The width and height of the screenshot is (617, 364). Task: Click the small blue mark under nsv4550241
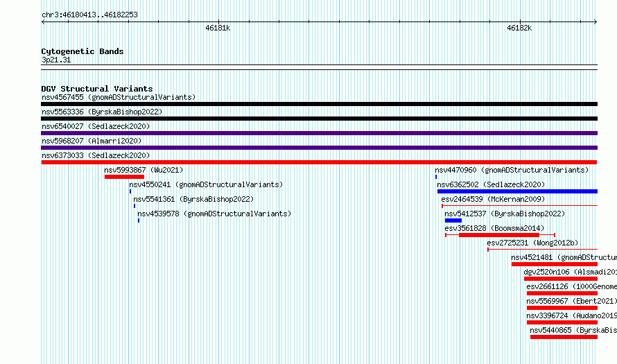[130, 191]
